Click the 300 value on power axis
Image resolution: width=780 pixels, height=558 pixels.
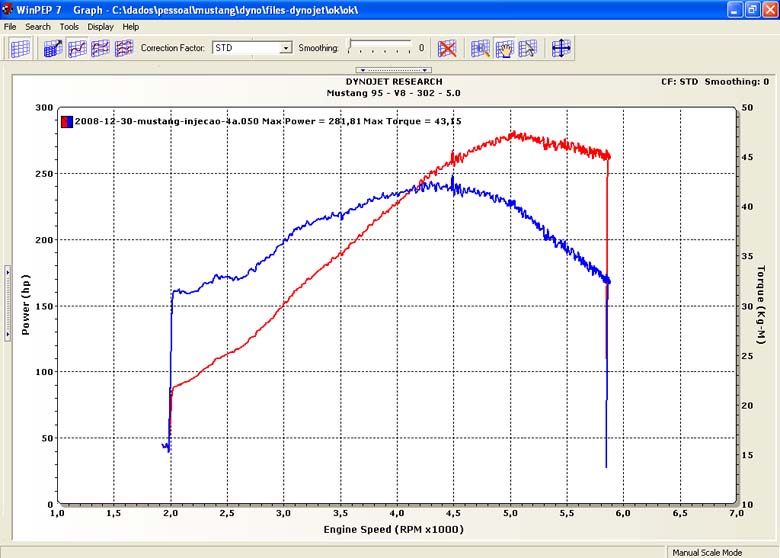click(44, 107)
